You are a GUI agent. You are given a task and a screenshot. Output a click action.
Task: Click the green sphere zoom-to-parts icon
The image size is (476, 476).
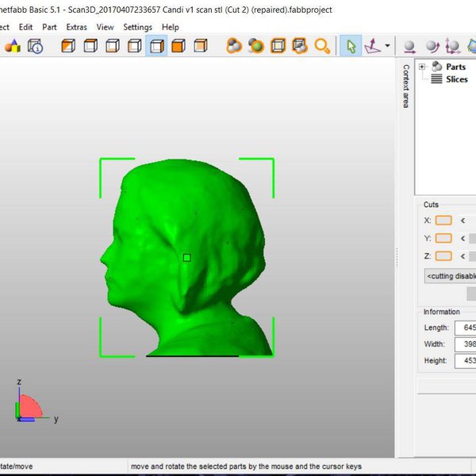coord(256,46)
